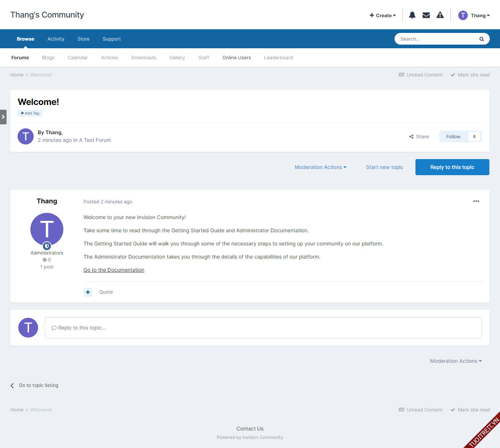The image size is (500, 448).
Task: Open the Leaderboard sub-menu item
Action: point(278,58)
